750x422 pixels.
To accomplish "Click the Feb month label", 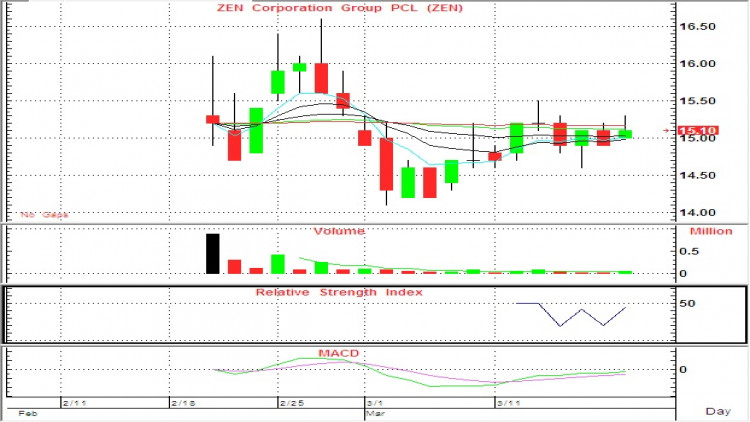I will [x=27, y=413].
